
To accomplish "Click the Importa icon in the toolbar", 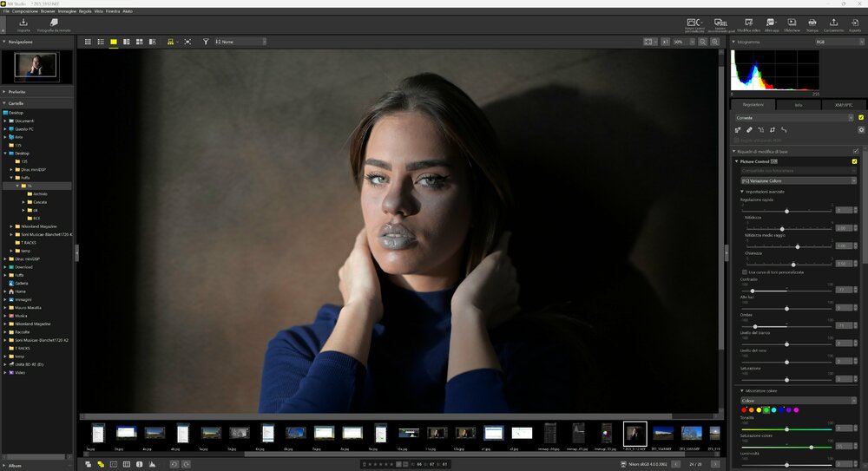I will pos(23,24).
